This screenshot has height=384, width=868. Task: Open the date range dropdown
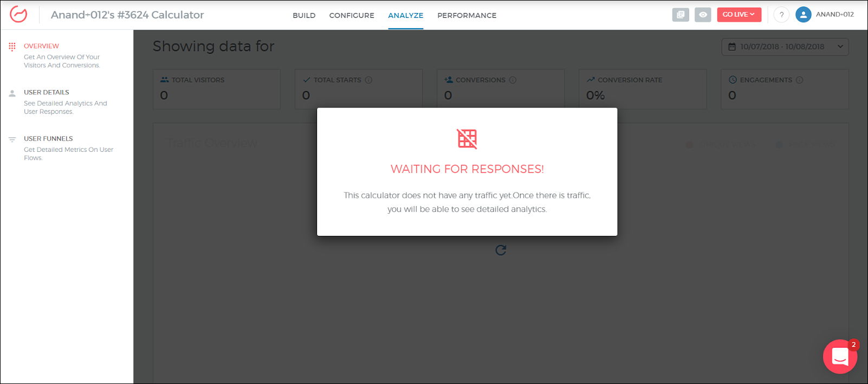[x=785, y=47]
